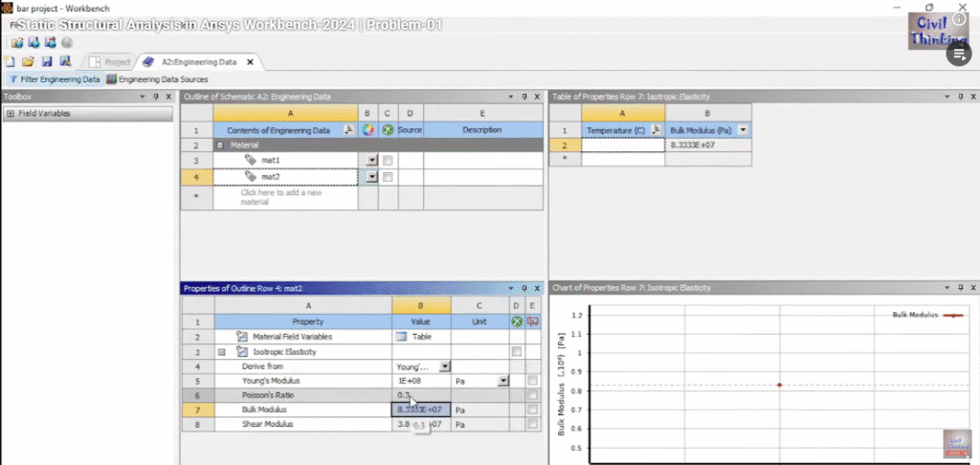Viewport: 980px width, 465px height.
Task: Toggle mat1 checkbox in column C
Action: tap(388, 161)
